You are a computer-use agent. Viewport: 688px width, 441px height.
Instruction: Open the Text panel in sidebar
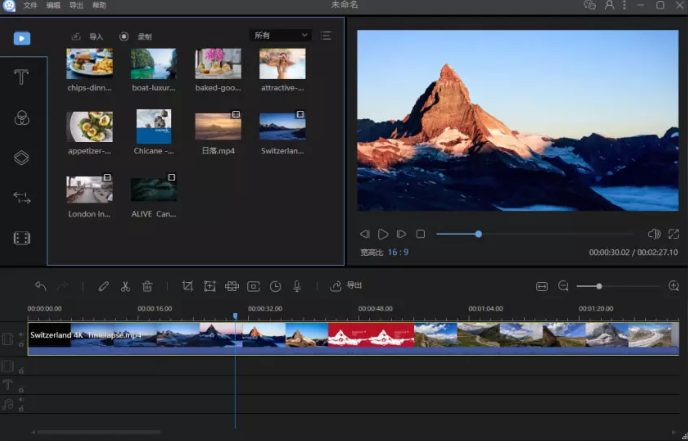click(x=21, y=77)
